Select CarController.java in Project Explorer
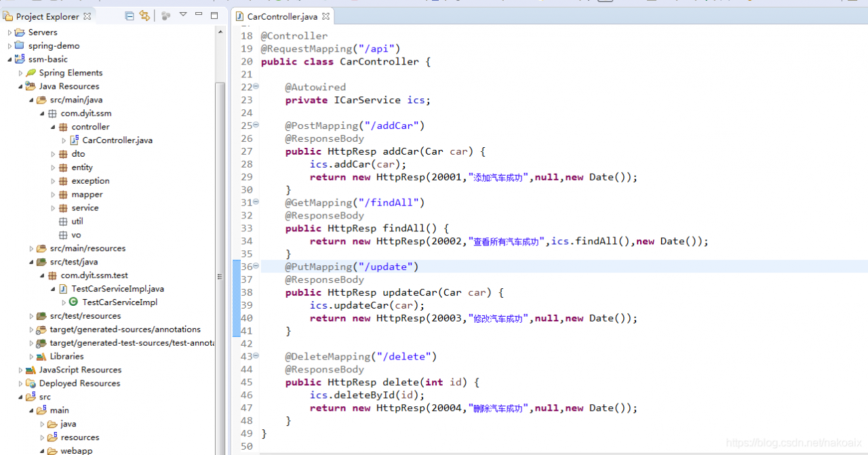The image size is (868, 455). [117, 140]
